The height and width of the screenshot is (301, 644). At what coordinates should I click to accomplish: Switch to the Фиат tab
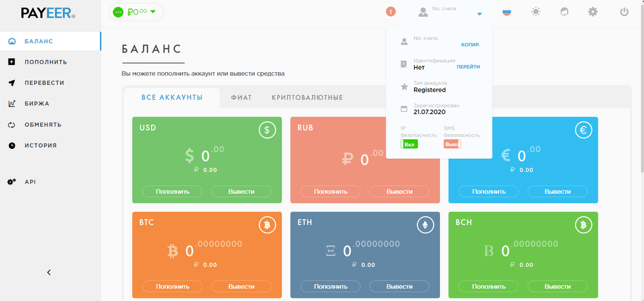click(x=241, y=98)
